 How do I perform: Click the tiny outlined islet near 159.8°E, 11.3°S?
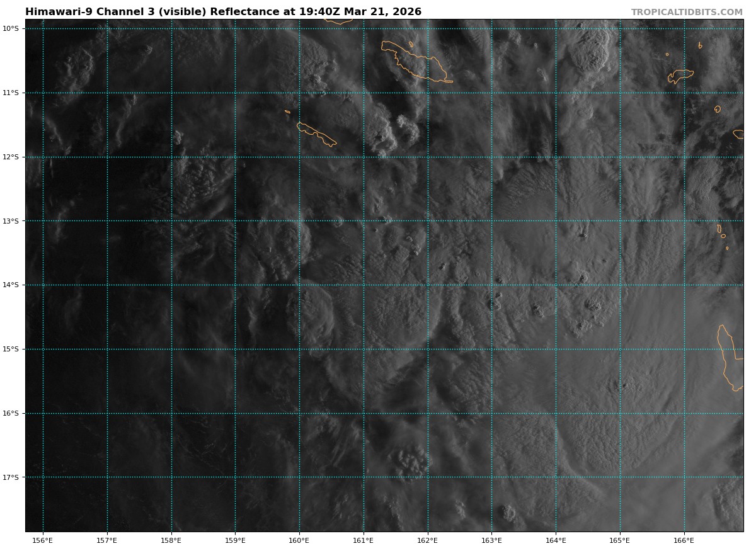[287, 112]
